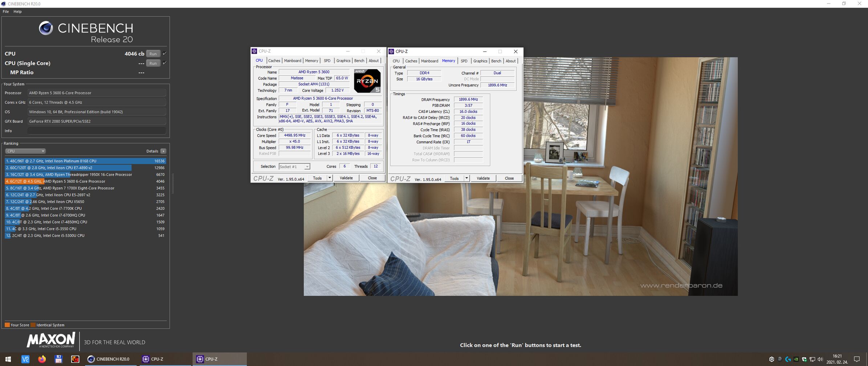Switch to Caches tab in CPU-Z Processor window
The width and height of the screenshot is (868, 366).
point(274,61)
